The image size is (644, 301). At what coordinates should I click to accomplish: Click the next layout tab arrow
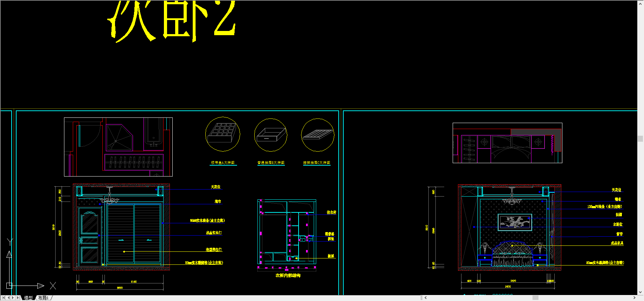[13, 298]
